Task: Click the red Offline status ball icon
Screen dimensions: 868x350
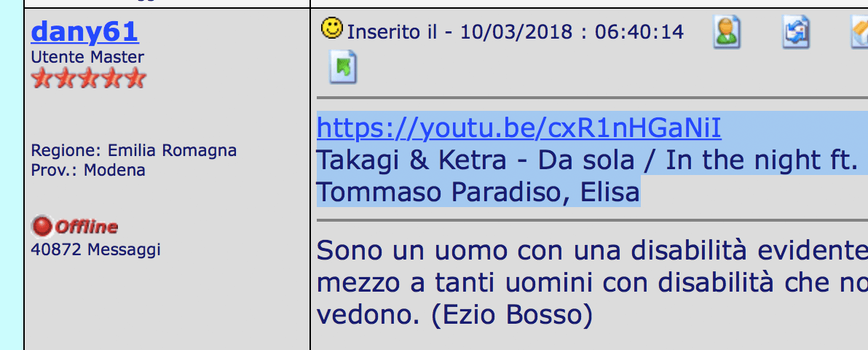Action: (x=42, y=226)
